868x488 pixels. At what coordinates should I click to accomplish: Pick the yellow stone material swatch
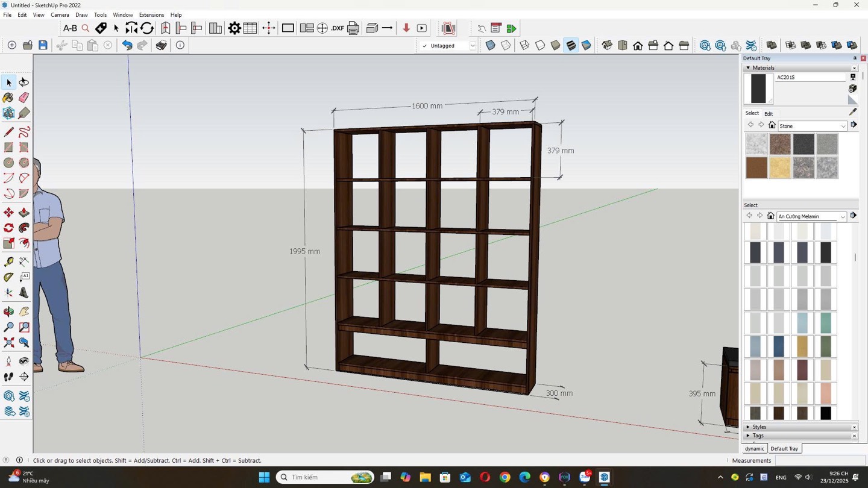(780, 167)
